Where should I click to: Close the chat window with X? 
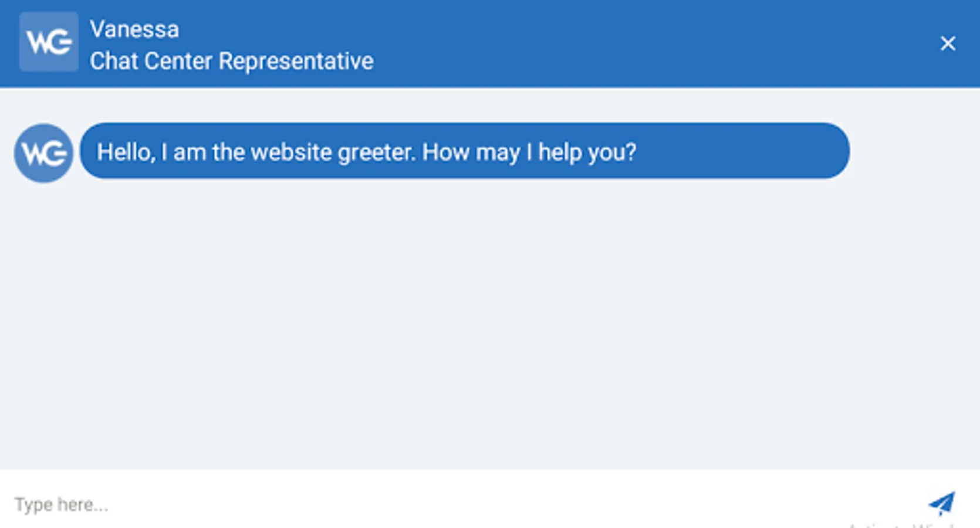click(948, 43)
